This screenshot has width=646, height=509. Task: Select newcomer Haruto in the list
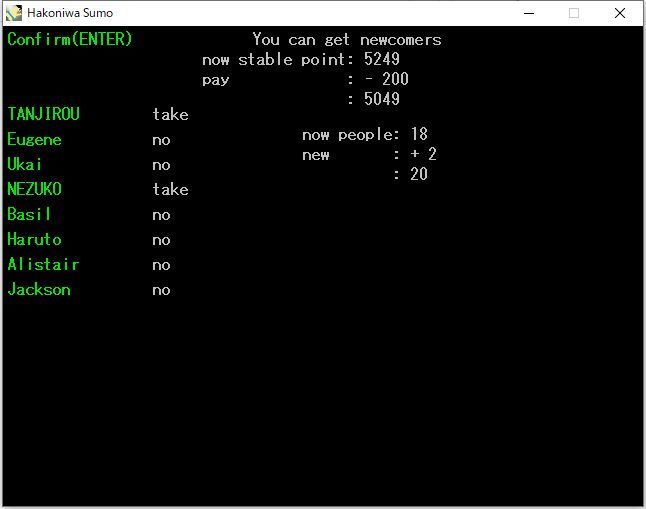pos(34,240)
